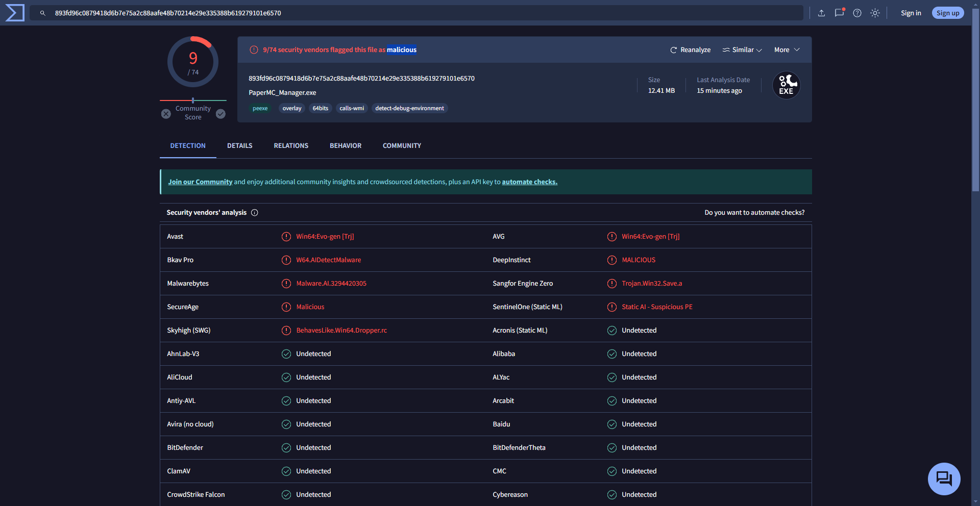The image size is (980, 506).
Task: Click the '15 minutes ago' analysis date
Action: click(719, 91)
